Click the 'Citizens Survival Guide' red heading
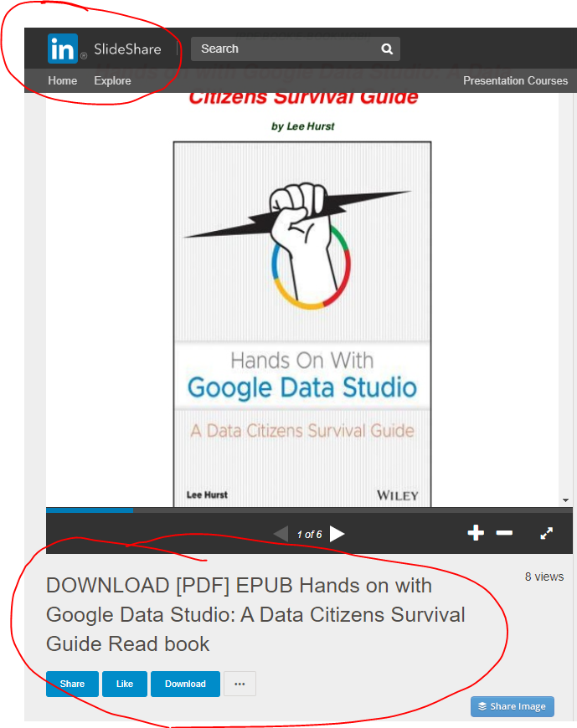 [x=304, y=98]
